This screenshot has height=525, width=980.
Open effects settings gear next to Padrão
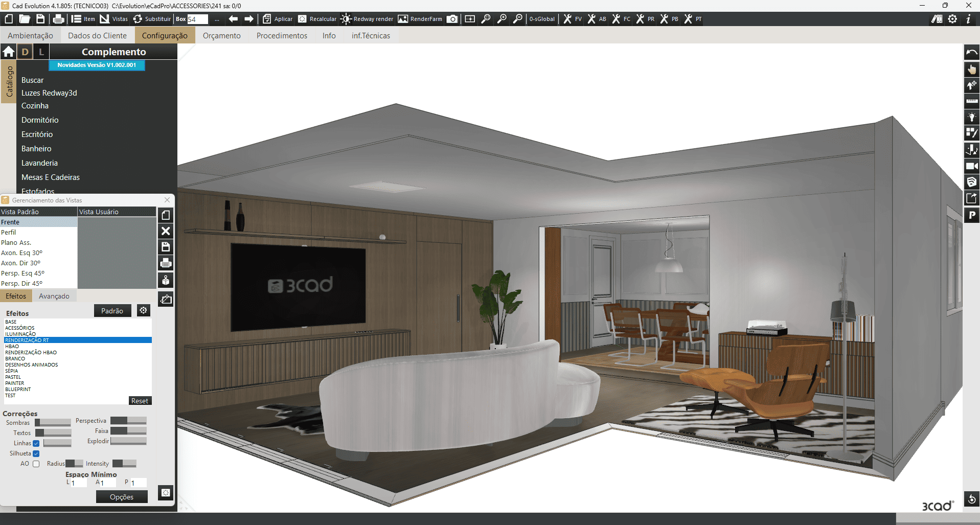click(144, 310)
